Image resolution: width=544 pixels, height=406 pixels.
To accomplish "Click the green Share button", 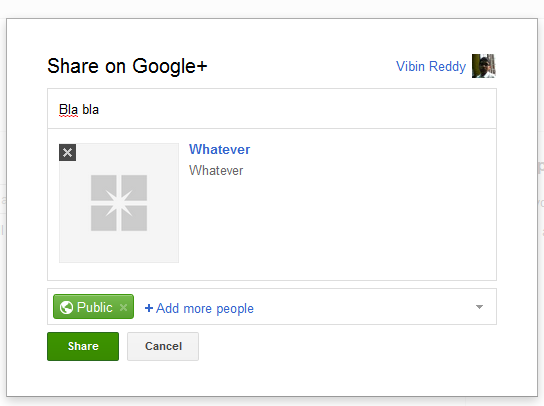I will (x=83, y=346).
